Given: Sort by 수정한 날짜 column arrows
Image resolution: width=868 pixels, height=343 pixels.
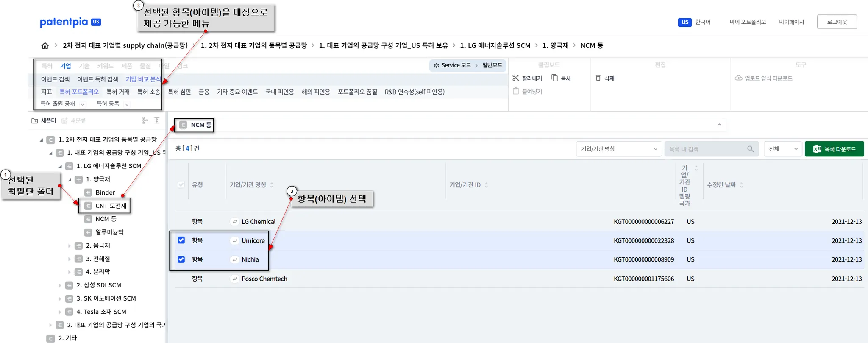Looking at the screenshot, I should click(741, 185).
